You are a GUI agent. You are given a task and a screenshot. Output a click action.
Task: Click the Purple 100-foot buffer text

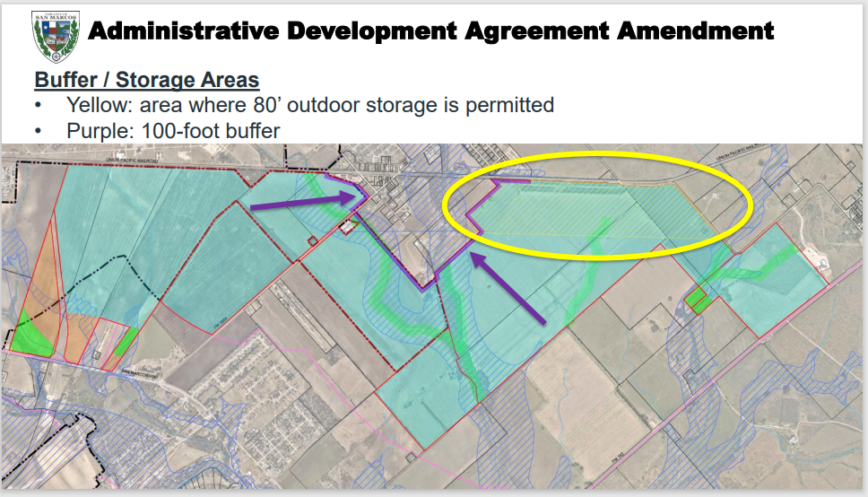coord(173,131)
